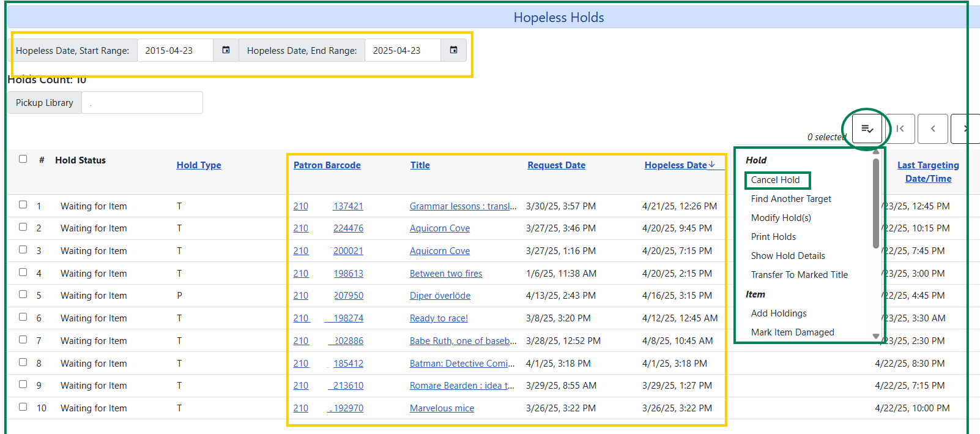
Task: Pick Mark Item Damaged from actions
Action: (x=792, y=332)
